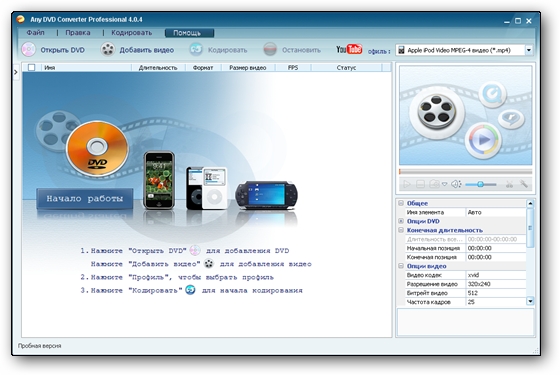The width and height of the screenshot is (560, 375).
Task: Open the Файл menu
Action: pos(35,32)
